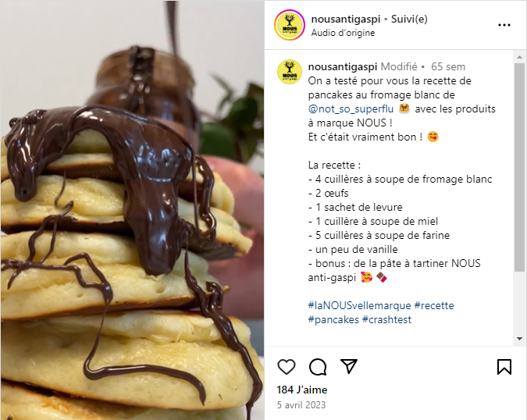527x420 pixels.
Task: Click the caption scrollbar down arrow
Action: click(x=519, y=338)
